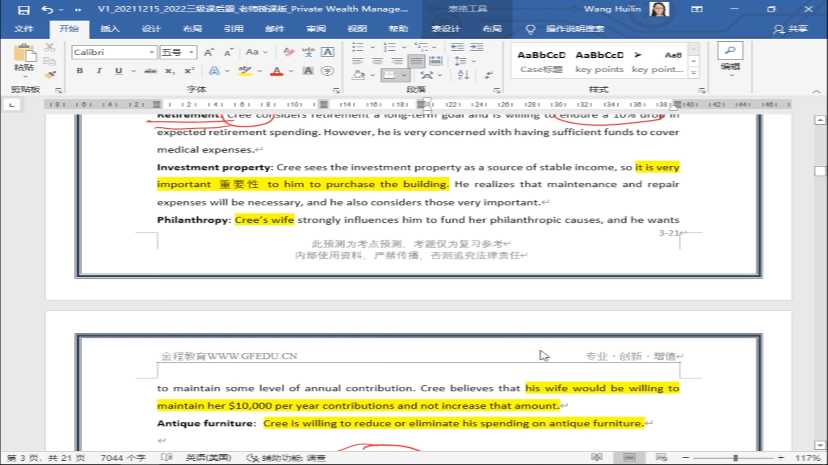Align paragraph left

coord(358,61)
